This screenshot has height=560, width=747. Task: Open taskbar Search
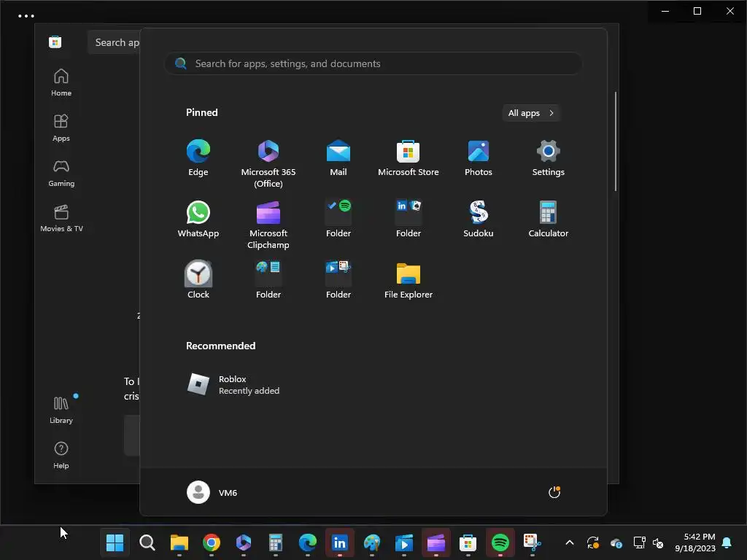147,542
